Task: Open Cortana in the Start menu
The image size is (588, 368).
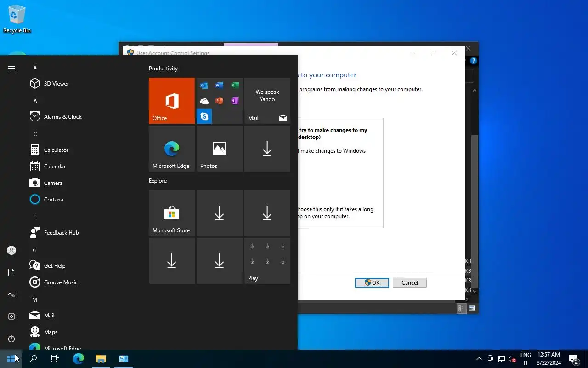Action: click(83, 200)
